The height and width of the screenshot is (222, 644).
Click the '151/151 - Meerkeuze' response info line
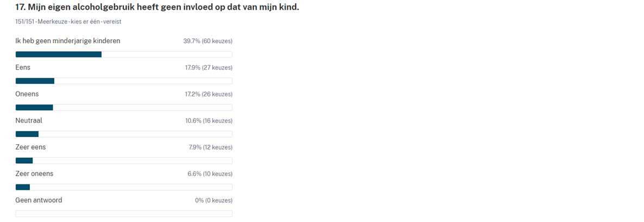(x=68, y=22)
